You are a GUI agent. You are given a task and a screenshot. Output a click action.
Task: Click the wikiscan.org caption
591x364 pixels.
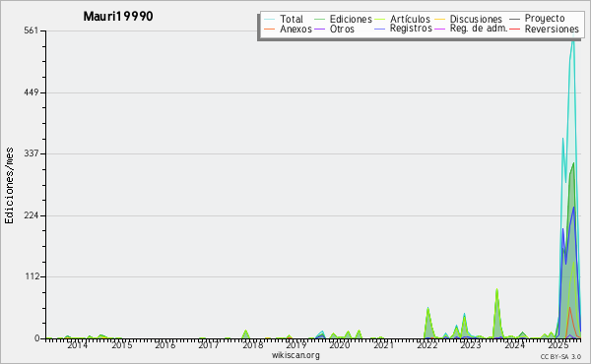tap(295, 355)
